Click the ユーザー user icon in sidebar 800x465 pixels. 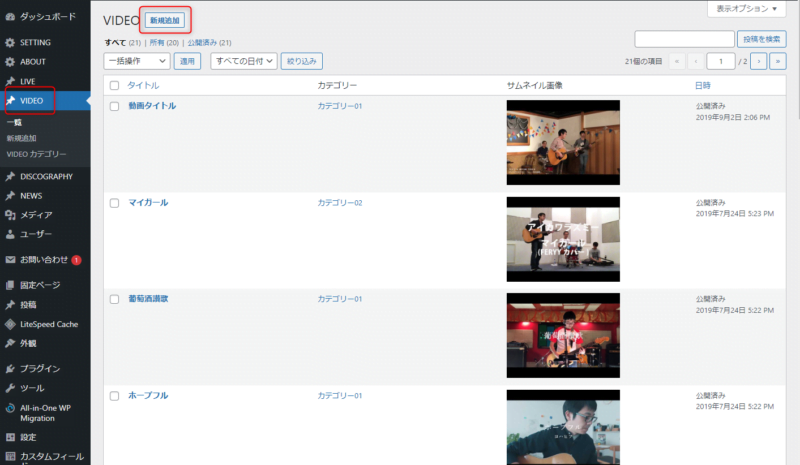[x=10, y=234]
